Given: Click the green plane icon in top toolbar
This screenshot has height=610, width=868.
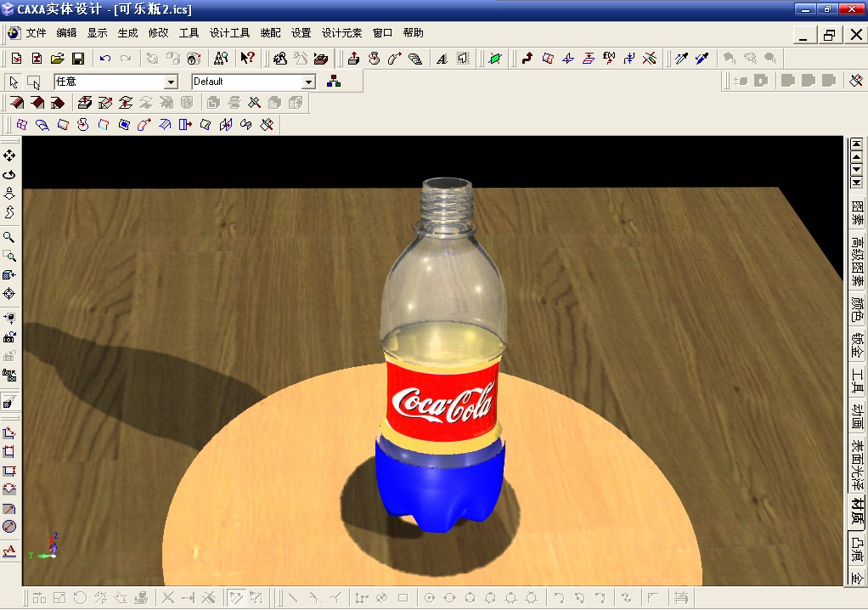Looking at the screenshot, I should click(x=495, y=58).
